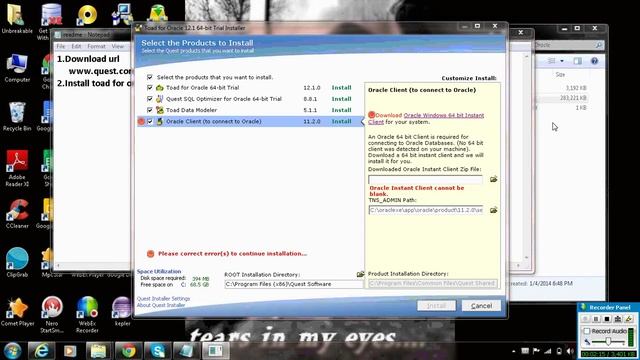The height and width of the screenshot is (360, 640).
Task: Select the 283,221 KB file row in Explorer
Action: click(562, 98)
